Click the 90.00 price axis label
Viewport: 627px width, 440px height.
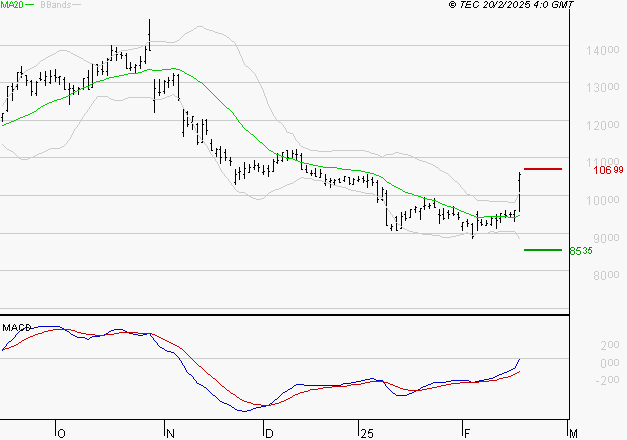click(606, 238)
